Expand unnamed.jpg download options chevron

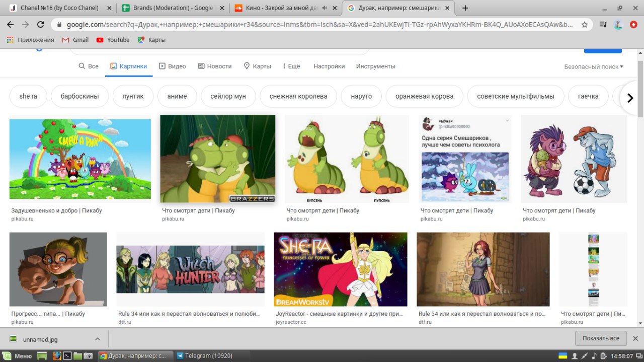[98, 339]
